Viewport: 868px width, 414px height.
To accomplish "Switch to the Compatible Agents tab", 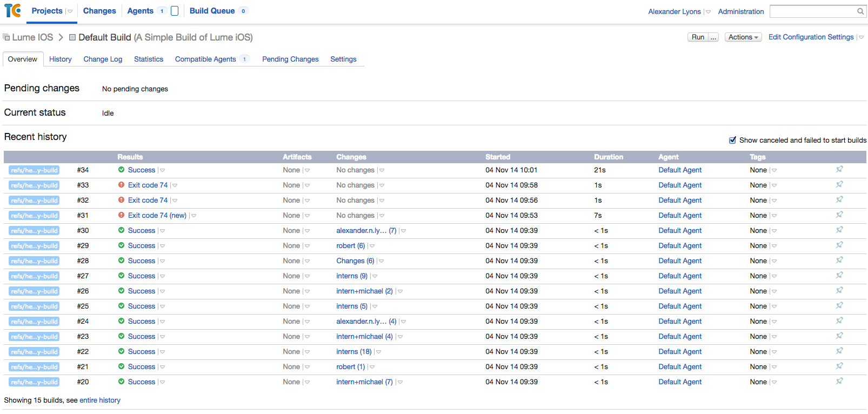I will click(x=205, y=59).
